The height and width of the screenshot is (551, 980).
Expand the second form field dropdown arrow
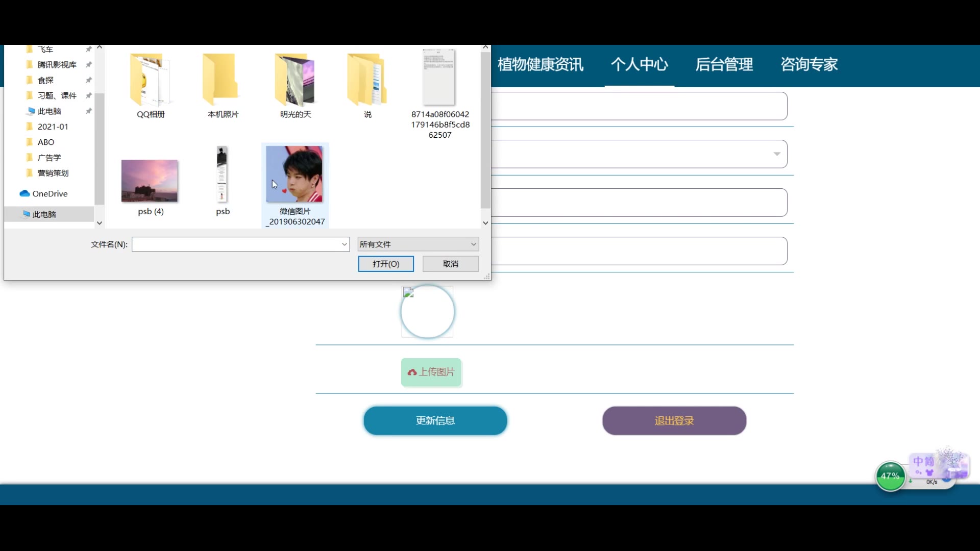pyautogui.click(x=777, y=154)
